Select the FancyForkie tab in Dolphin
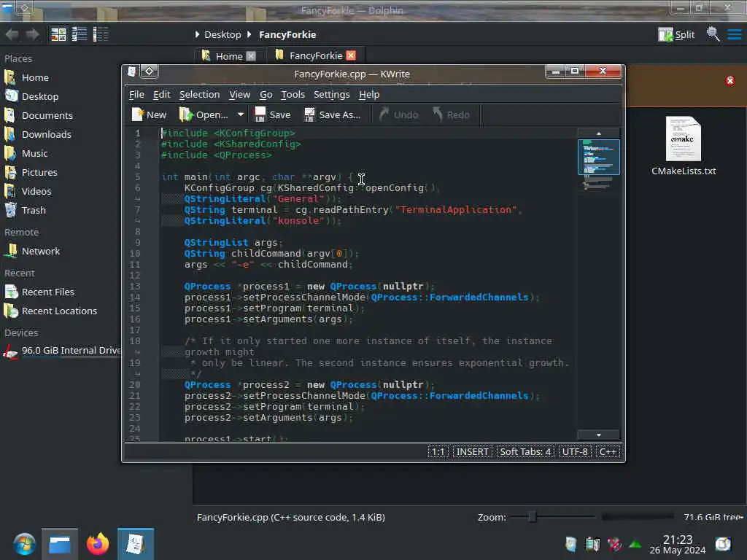 315,55
